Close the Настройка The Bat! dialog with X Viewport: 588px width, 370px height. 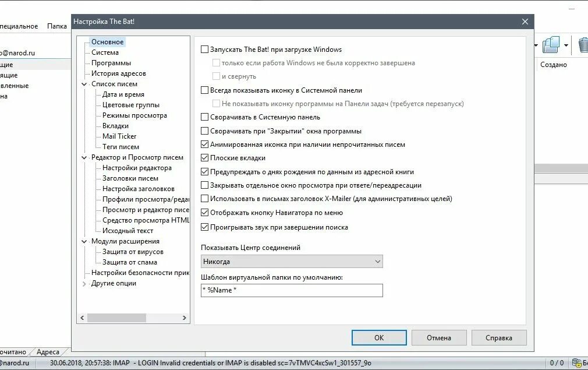coord(525,22)
